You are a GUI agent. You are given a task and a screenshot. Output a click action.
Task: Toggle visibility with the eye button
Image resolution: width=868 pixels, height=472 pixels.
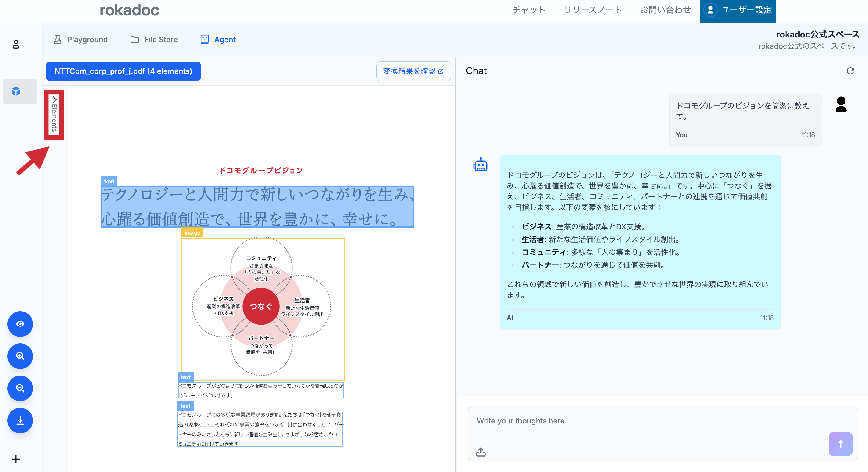[20, 324]
